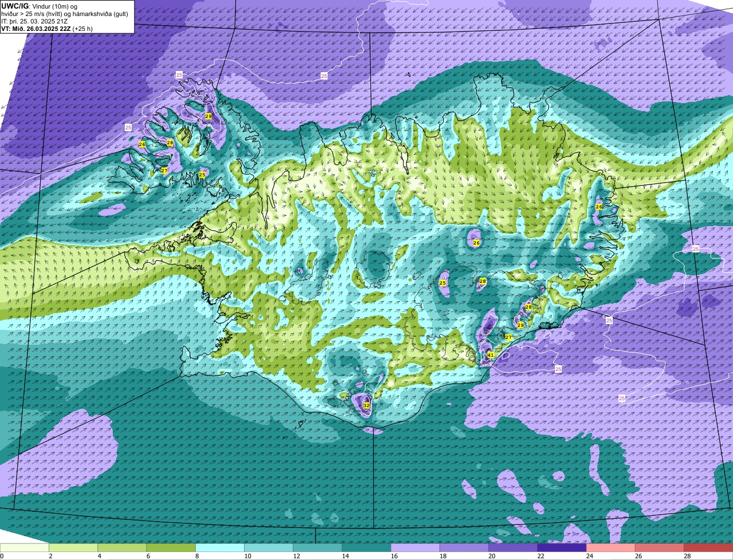Click the 26 gust marker in the Eastfjords

[599, 206]
